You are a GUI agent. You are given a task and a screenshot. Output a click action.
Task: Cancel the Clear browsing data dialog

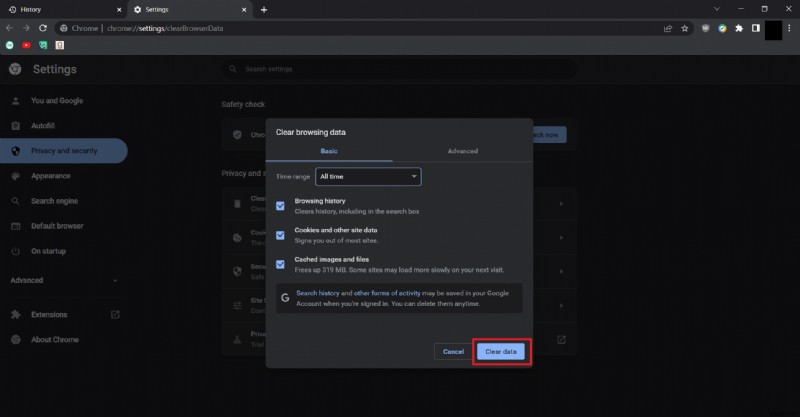point(453,351)
